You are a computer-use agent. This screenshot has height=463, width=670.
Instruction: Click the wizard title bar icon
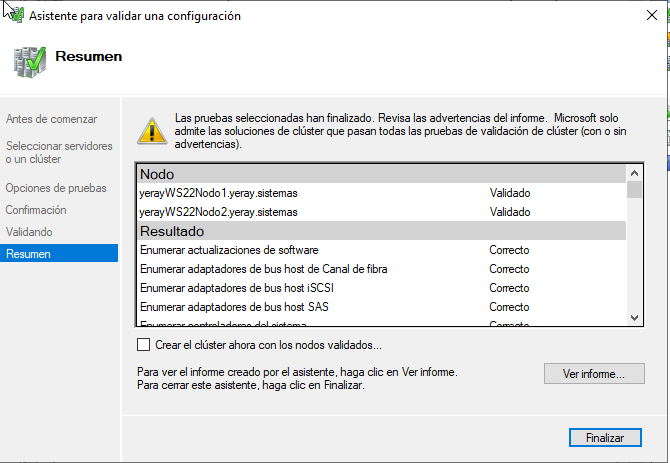pos(15,15)
